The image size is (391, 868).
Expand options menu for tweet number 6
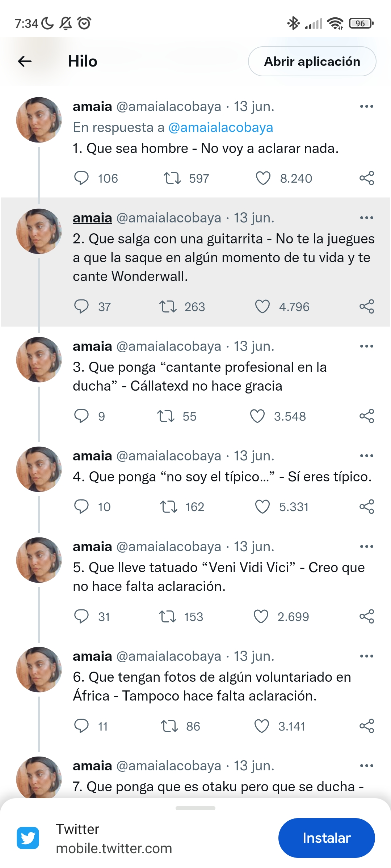click(x=366, y=656)
